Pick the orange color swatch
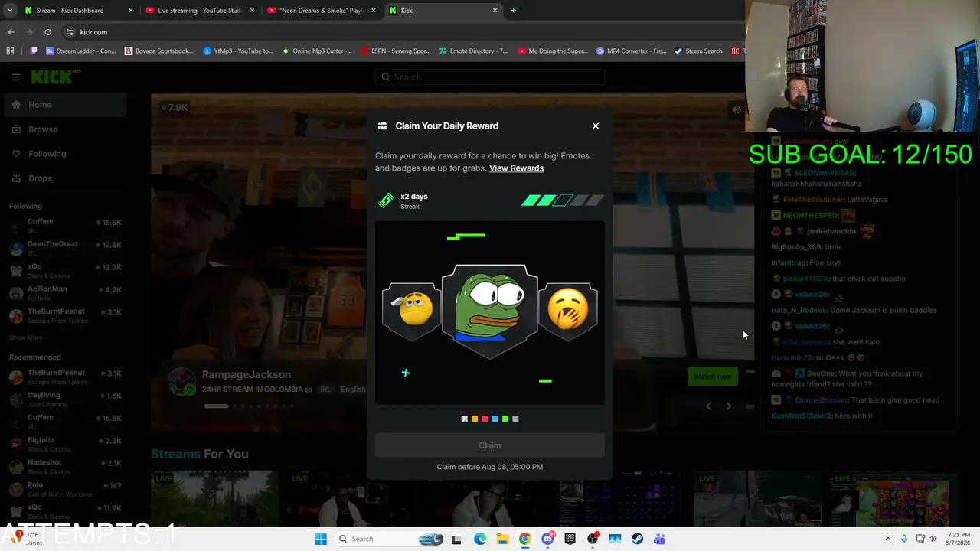The height and width of the screenshot is (551, 980). coord(475,419)
